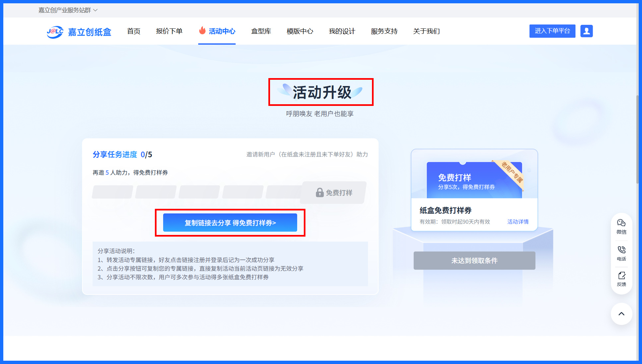Click the 再邀 5 人助力 text
This screenshot has width=642, height=364.
[111, 173]
